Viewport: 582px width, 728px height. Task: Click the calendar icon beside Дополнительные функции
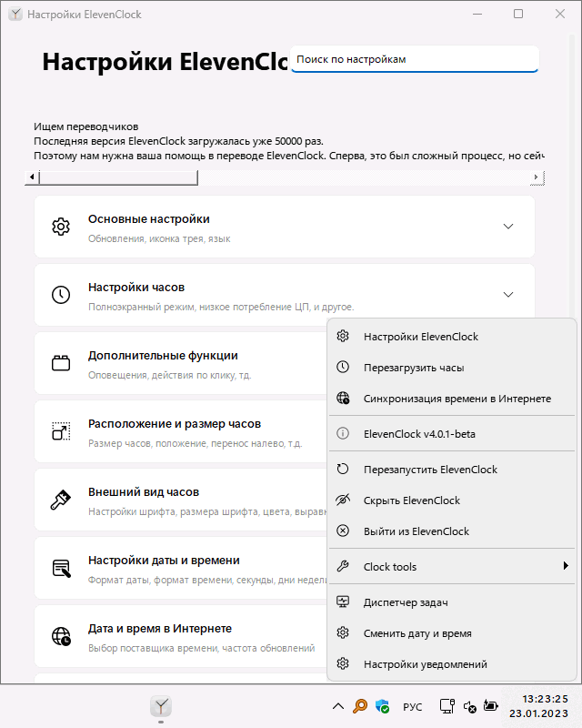61,363
